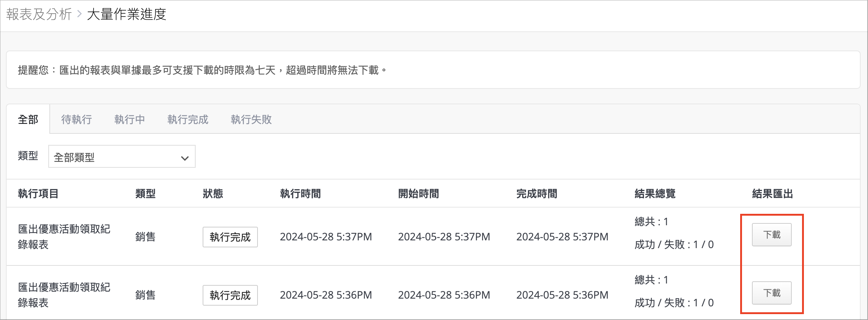Click 大量作業進度 breadcrumb title
868x320 pixels.
pos(127,14)
